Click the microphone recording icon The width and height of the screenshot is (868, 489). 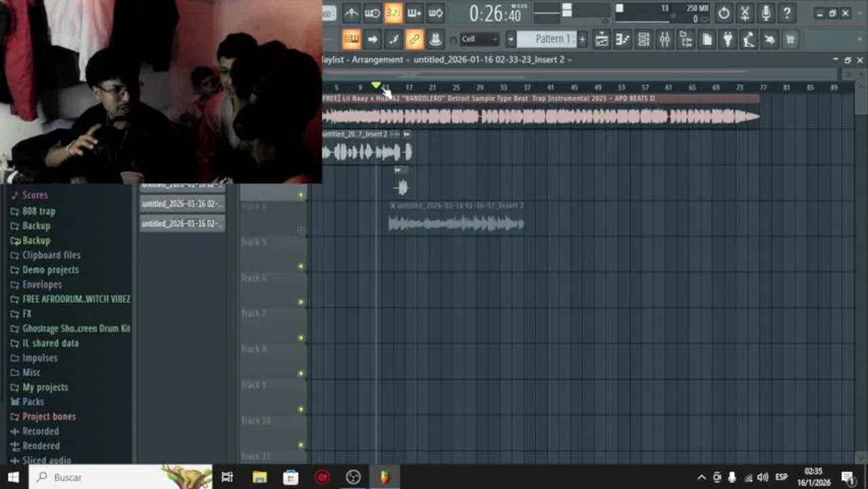[765, 13]
